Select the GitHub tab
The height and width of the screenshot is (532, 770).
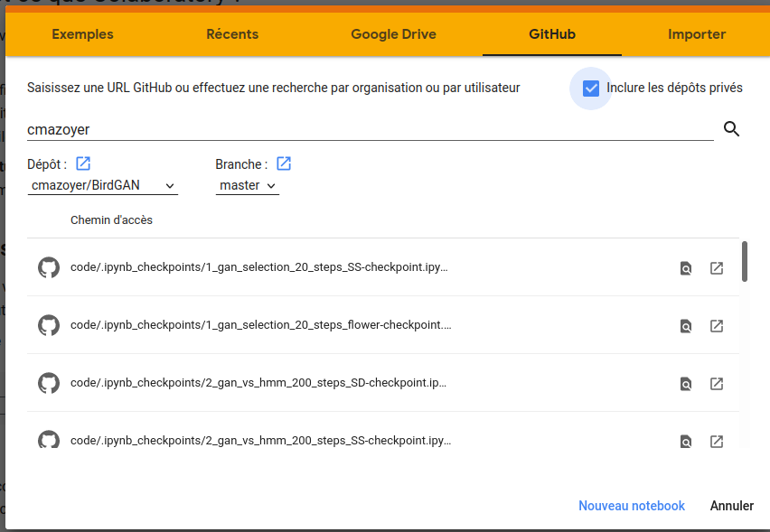pyautogui.click(x=552, y=33)
